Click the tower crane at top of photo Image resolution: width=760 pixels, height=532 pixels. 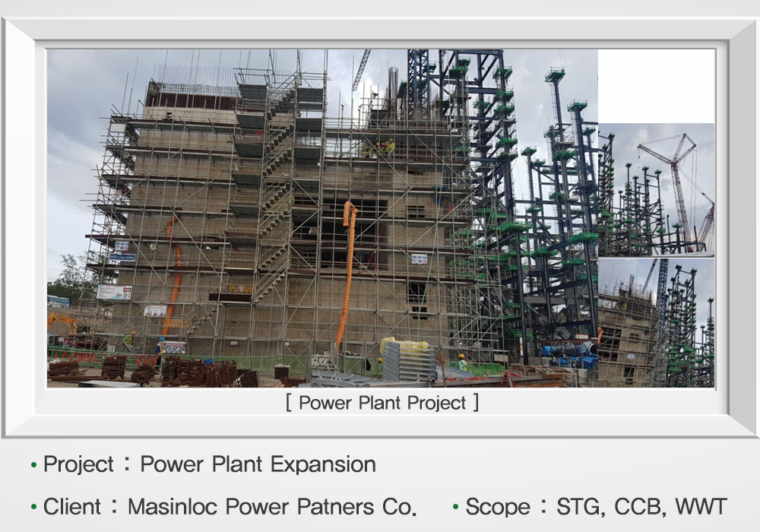362,70
